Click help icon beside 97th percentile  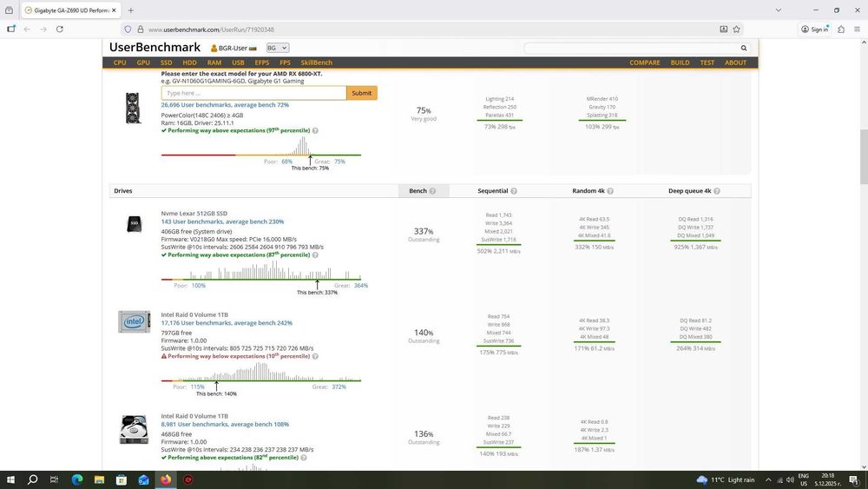315,130
